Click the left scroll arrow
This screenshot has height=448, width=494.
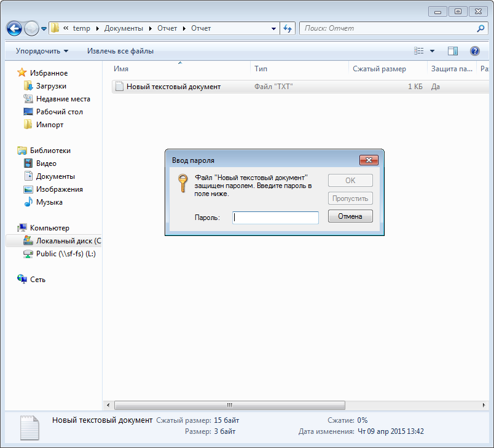coord(108,405)
